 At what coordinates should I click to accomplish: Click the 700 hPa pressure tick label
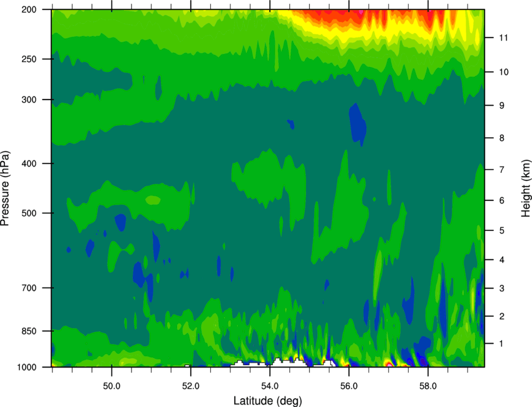click(32, 289)
